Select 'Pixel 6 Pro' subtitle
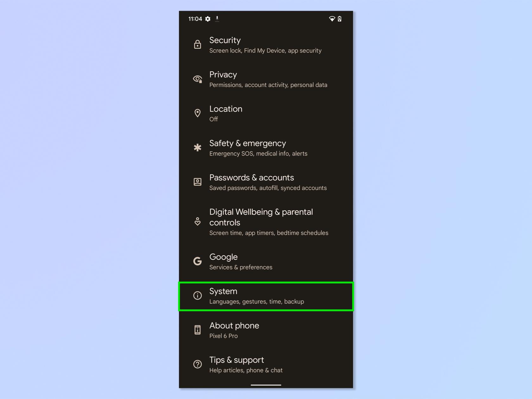 click(223, 336)
